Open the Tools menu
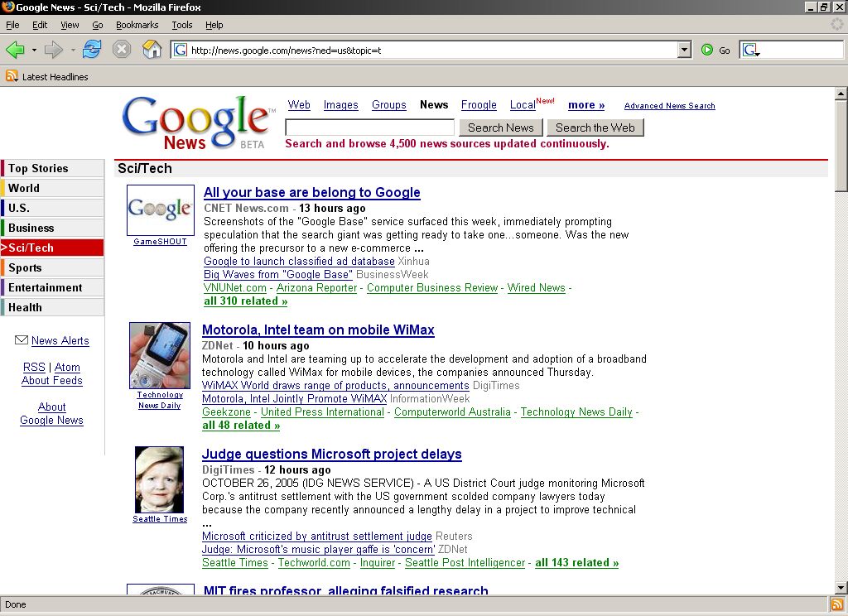This screenshot has width=848, height=616. click(182, 25)
